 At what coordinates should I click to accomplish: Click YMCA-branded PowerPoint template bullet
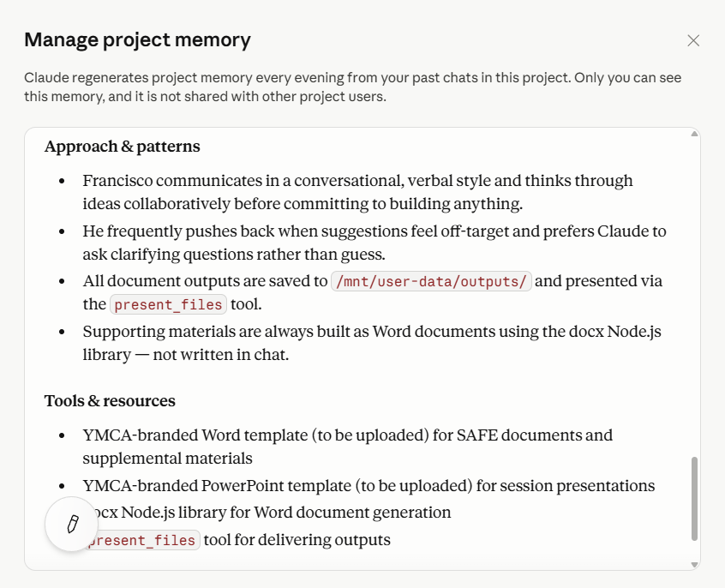368,486
